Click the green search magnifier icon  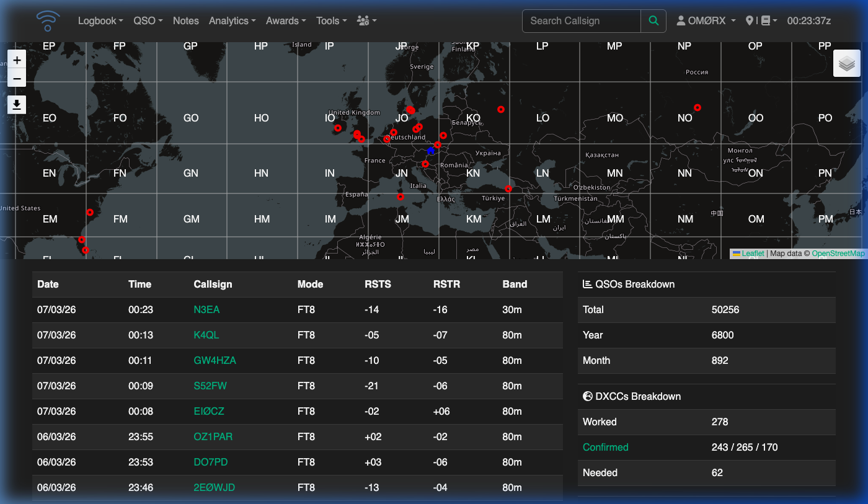pyautogui.click(x=653, y=20)
